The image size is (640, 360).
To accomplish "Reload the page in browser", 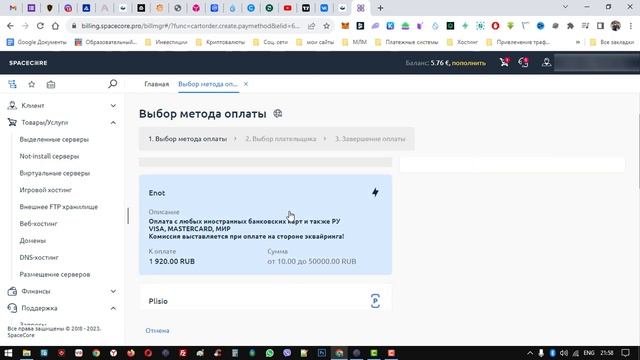I will (x=40, y=26).
